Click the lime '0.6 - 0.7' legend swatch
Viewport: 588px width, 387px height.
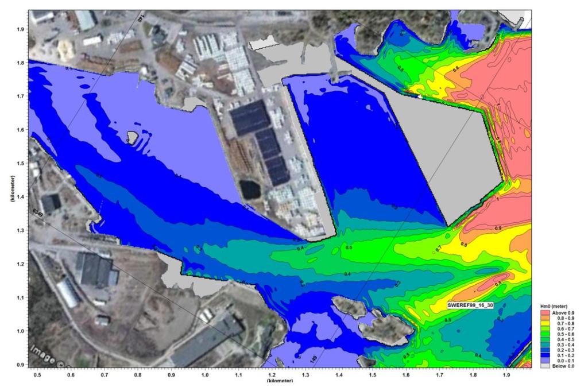[x=544, y=328]
